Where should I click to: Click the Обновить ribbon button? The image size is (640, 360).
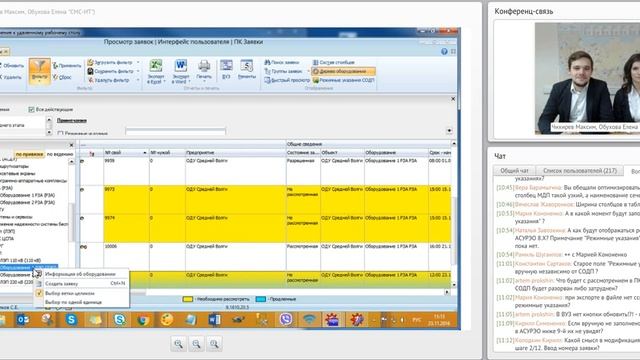(x=12, y=66)
